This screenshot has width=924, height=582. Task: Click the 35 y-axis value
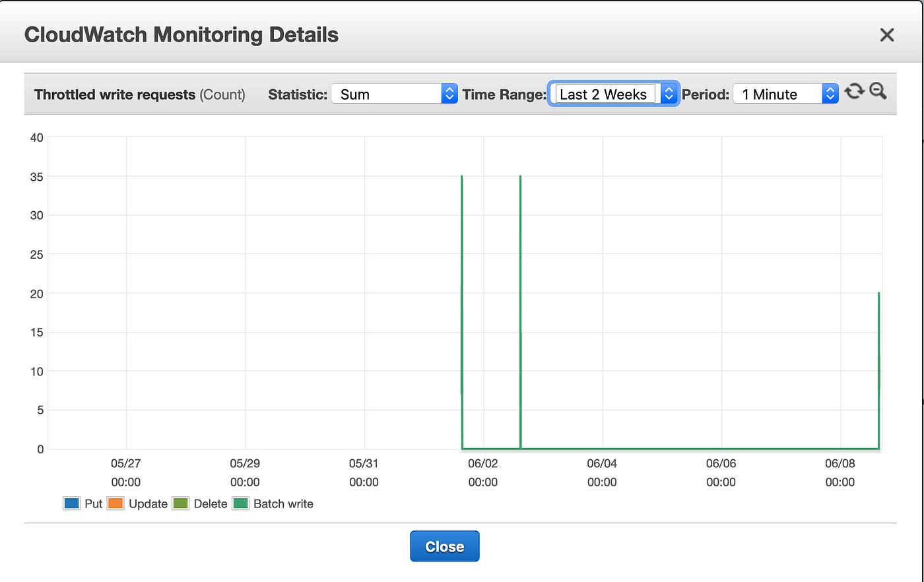pyautogui.click(x=37, y=176)
